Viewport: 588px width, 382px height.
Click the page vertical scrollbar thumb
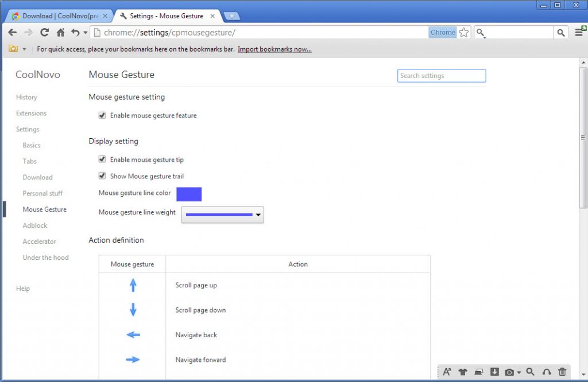click(x=583, y=138)
